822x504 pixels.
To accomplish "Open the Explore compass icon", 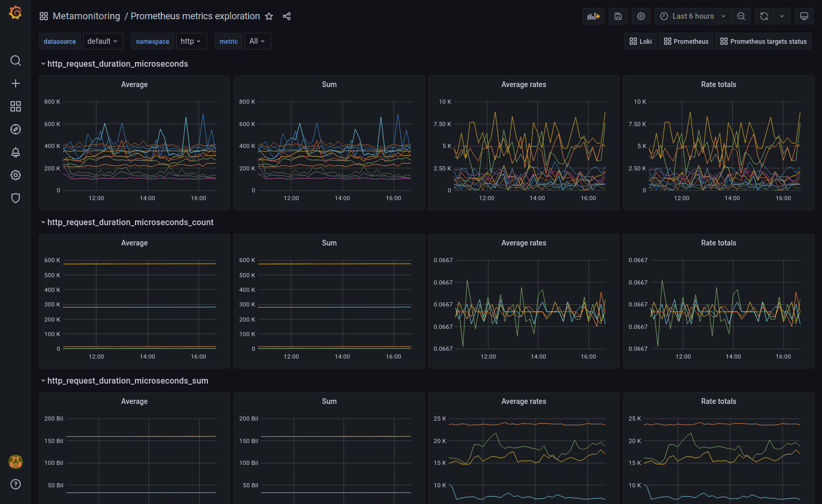I will (x=16, y=129).
